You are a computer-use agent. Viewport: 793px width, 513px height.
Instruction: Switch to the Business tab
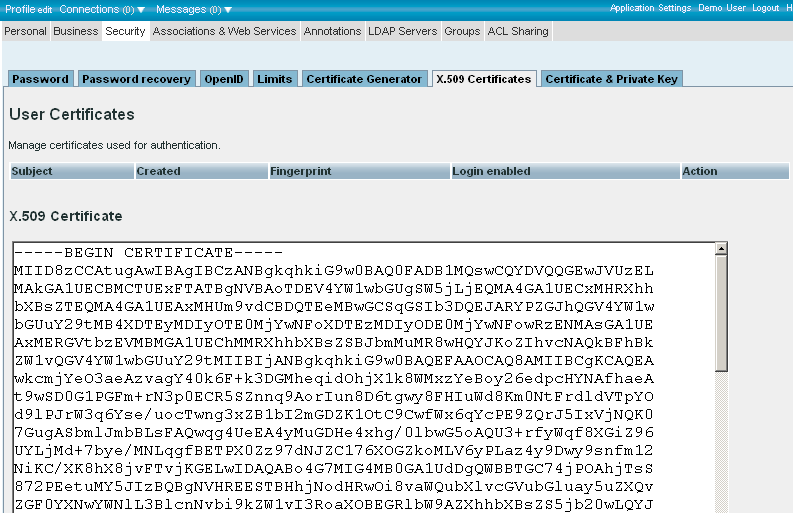pos(76,31)
